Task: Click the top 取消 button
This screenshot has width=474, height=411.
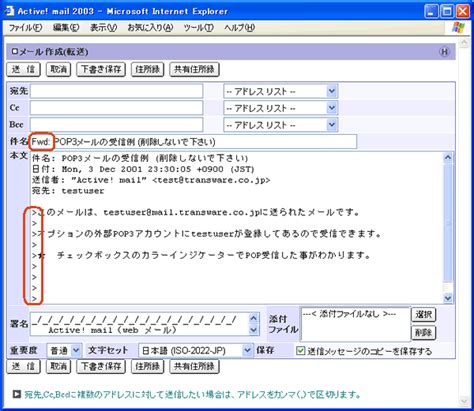Action: (58, 69)
